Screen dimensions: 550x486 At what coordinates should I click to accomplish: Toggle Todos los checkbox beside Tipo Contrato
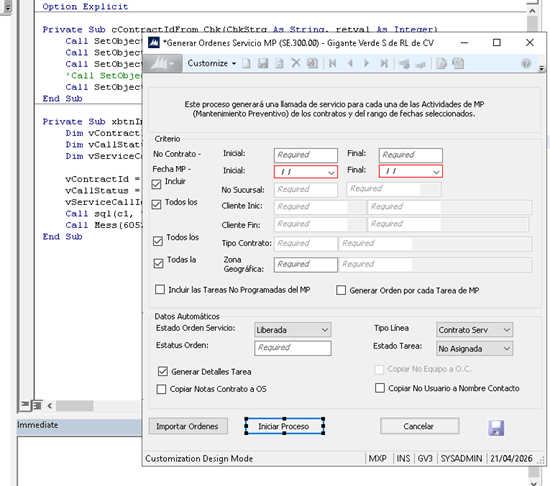pos(158,241)
